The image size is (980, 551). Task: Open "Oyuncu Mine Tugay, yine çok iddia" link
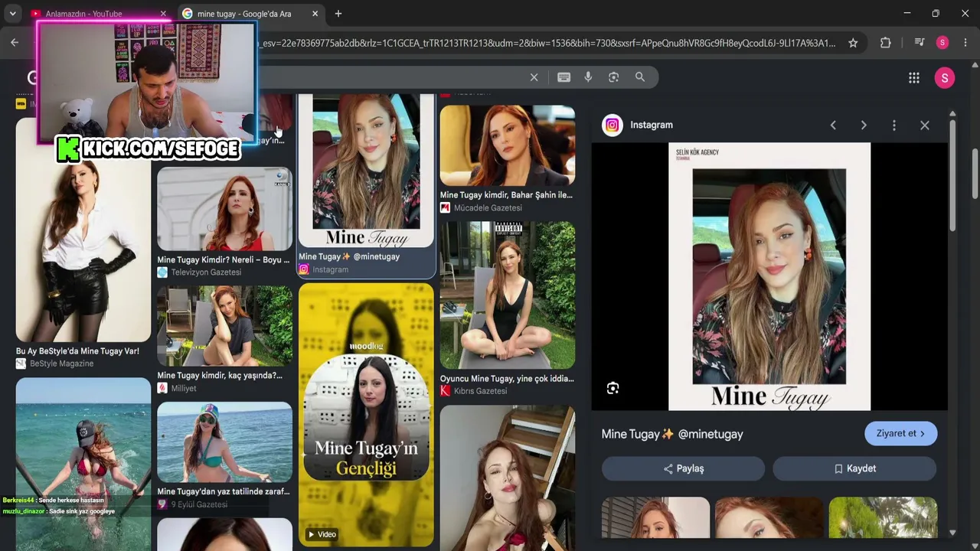point(507,379)
